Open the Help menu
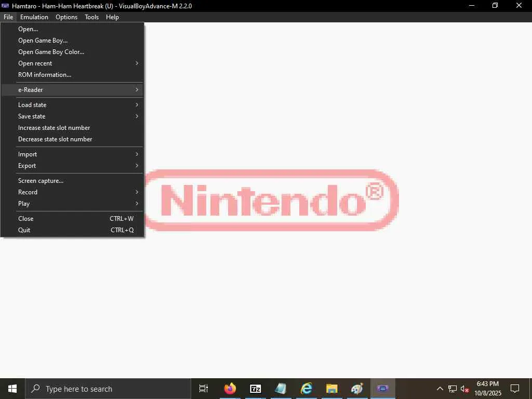532x399 pixels. (112, 17)
